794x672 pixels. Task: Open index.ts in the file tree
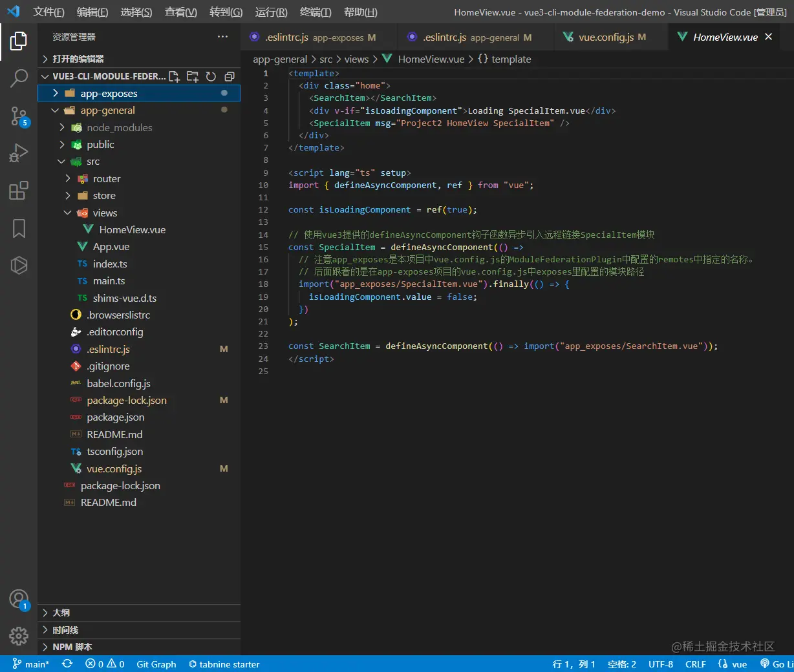[x=139, y=264]
